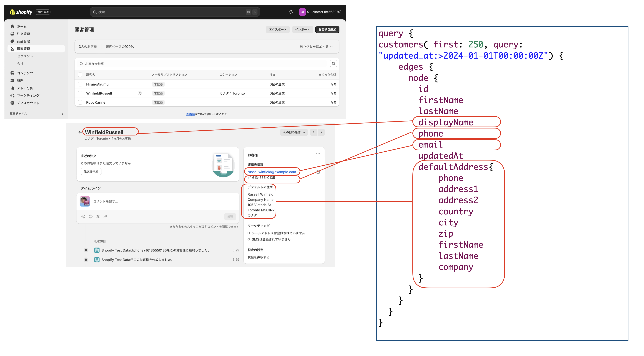
Task: Toggle the select-all customers header checkbox
Action: [80, 75]
